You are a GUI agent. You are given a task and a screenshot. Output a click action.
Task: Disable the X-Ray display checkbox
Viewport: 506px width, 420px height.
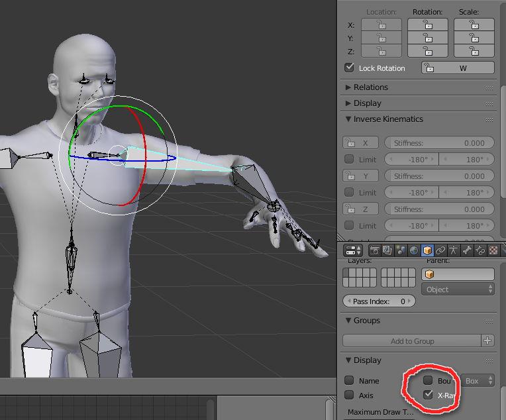[429, 395]
